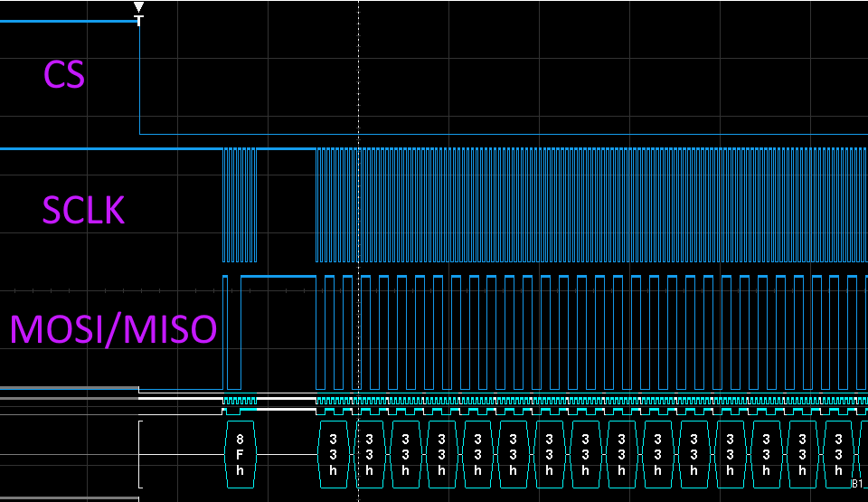Select the decoded 8Fh bus packet
The image size is (868, 502).
pos(240,454)
